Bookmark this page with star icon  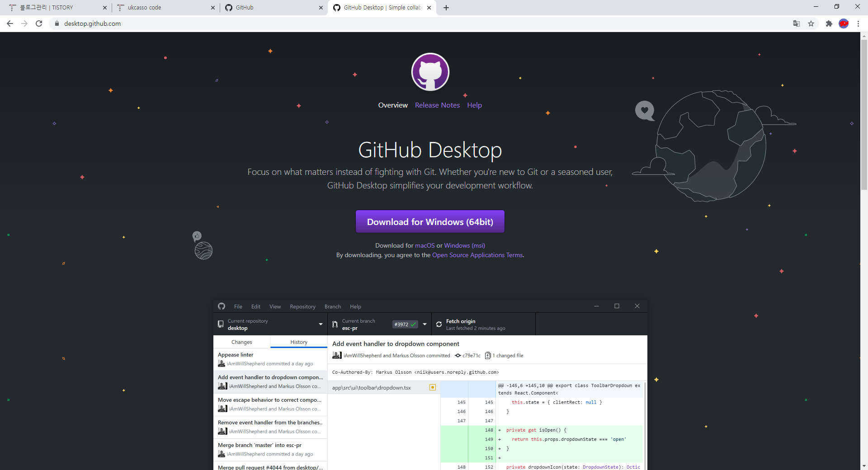[811, 23]
